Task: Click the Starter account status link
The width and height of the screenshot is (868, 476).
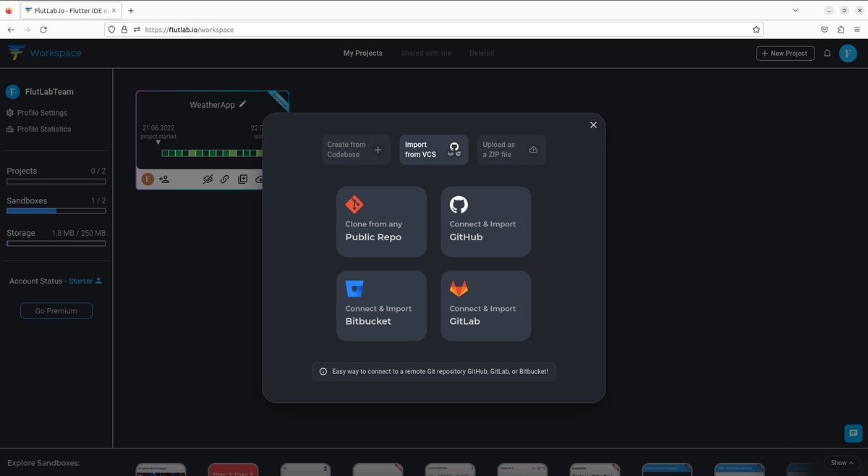Action: [85, 281]
